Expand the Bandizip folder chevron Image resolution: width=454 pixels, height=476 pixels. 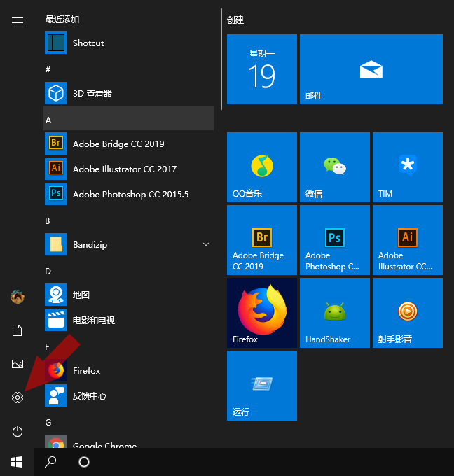point(206,244)
